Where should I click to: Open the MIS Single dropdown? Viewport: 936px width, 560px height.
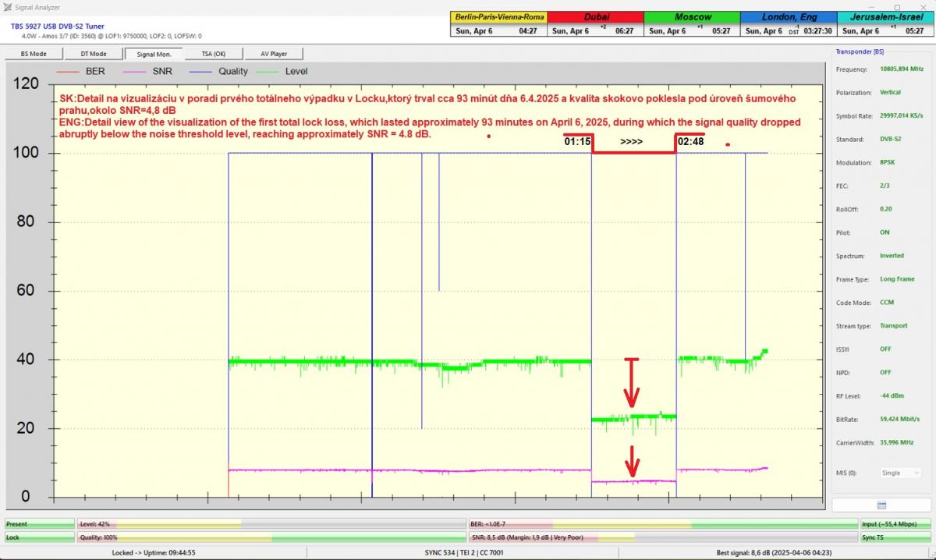(x=899, y=473)
